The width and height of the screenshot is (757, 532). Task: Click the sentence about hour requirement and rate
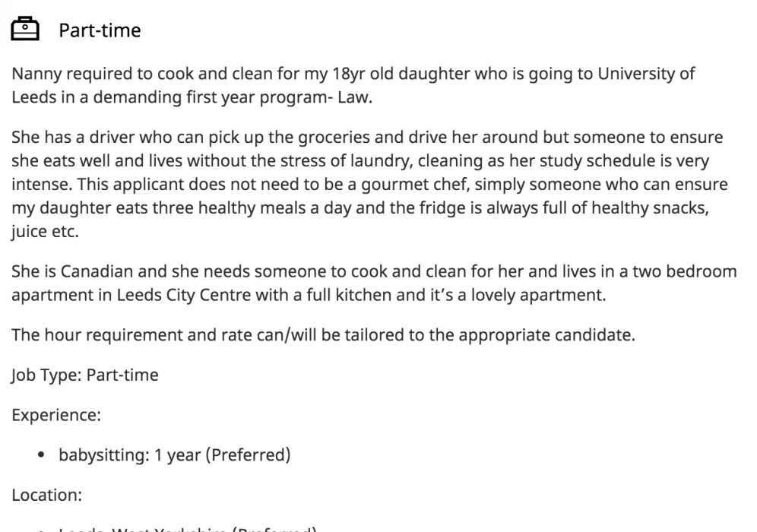[x=324, y=334]
